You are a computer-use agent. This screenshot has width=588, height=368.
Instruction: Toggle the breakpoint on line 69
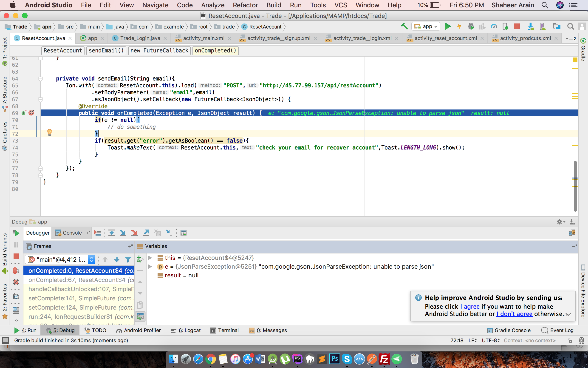coord(31,113)
